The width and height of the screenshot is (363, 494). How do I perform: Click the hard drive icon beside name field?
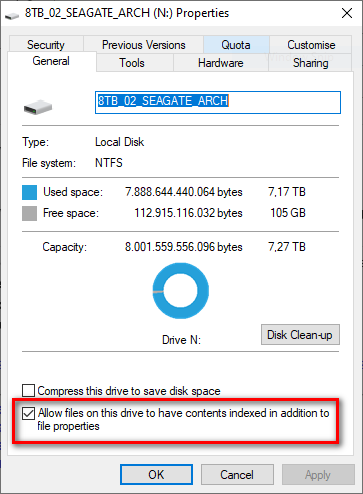point(38,107)
